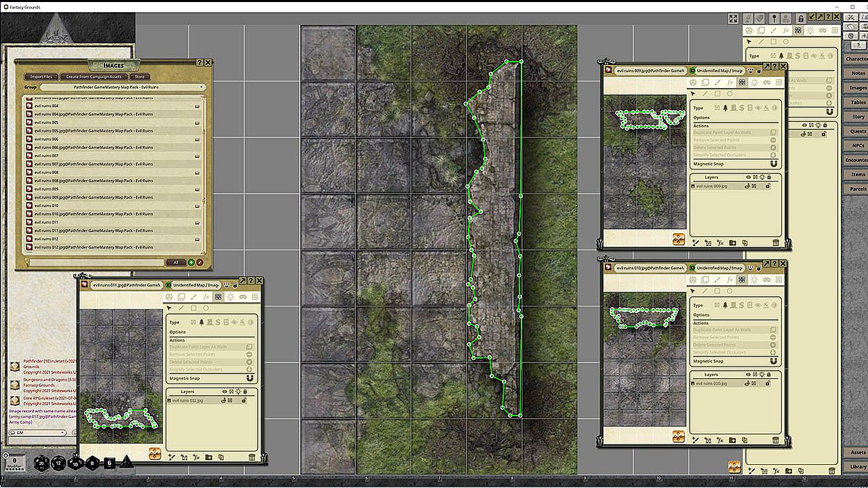Screen dimensions: 868x488
Task: Toggle lock on evil ruins 010.jpg layer
Action: pos(768,384)
